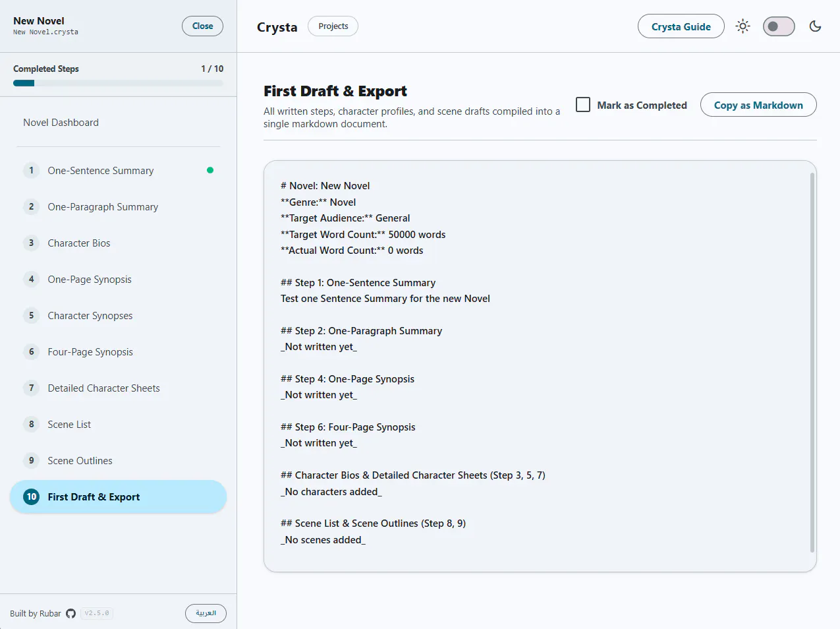Image resolution: width=840 pixels, height=629 pixels.
Task: Click '**Target Audience:** General' line
Action: pos(345,218)
